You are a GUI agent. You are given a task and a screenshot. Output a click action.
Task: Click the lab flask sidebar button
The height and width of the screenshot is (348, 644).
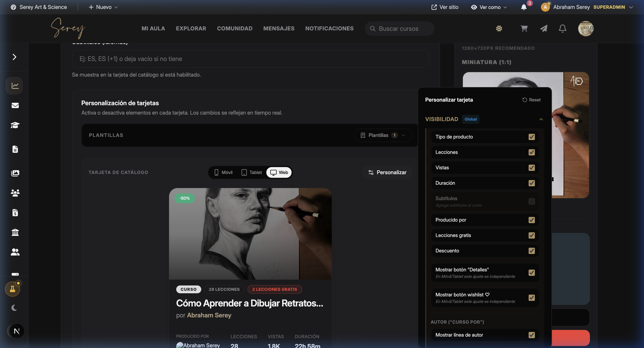[13, 289]
